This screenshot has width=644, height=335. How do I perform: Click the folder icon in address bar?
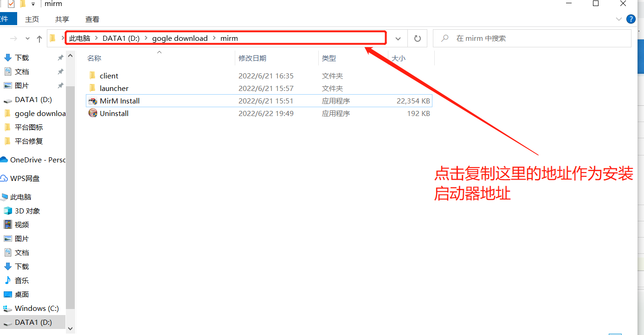click(52, 39)
